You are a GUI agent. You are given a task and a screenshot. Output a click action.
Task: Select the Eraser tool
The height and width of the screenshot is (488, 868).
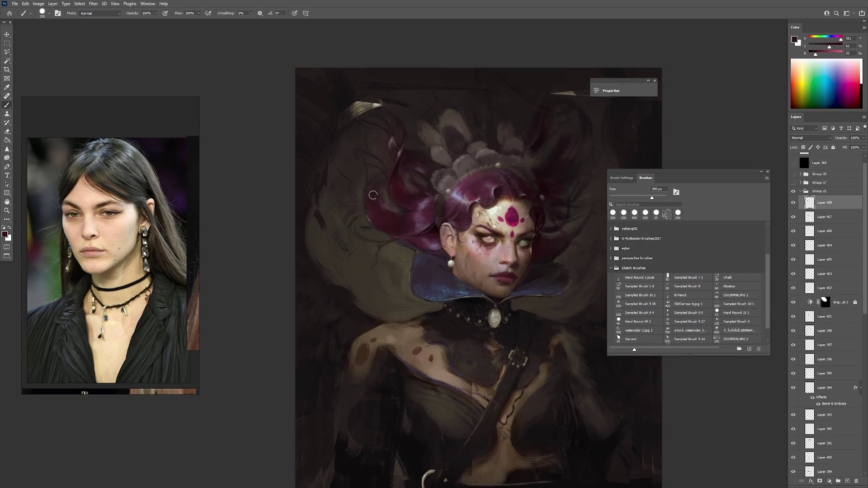click(x=7, y=131)
